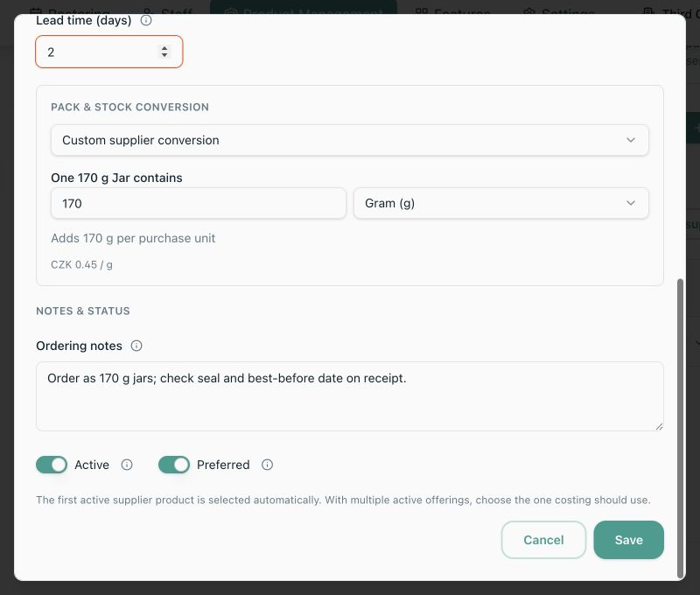The height and width of the screenshot is (595, 700).
Task: Click the dialog's vertical scrollbar
Action: click(681, 429)
